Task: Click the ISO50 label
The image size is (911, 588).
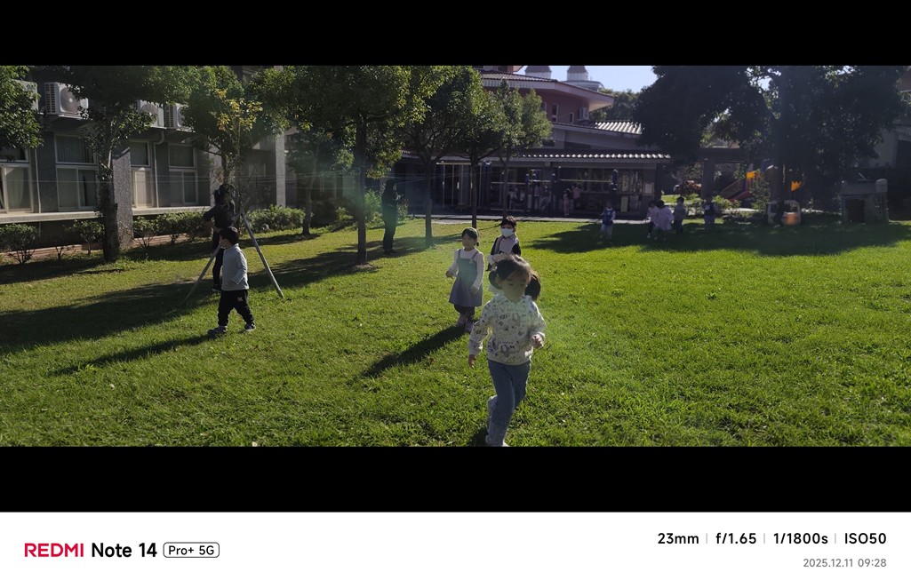Action: pyautogui.click(x=865, y=538)
